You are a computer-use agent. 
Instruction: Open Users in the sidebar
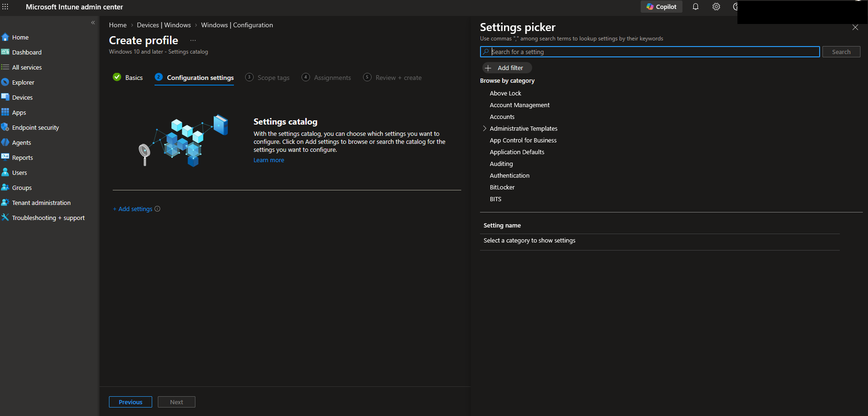click(19, 173)
